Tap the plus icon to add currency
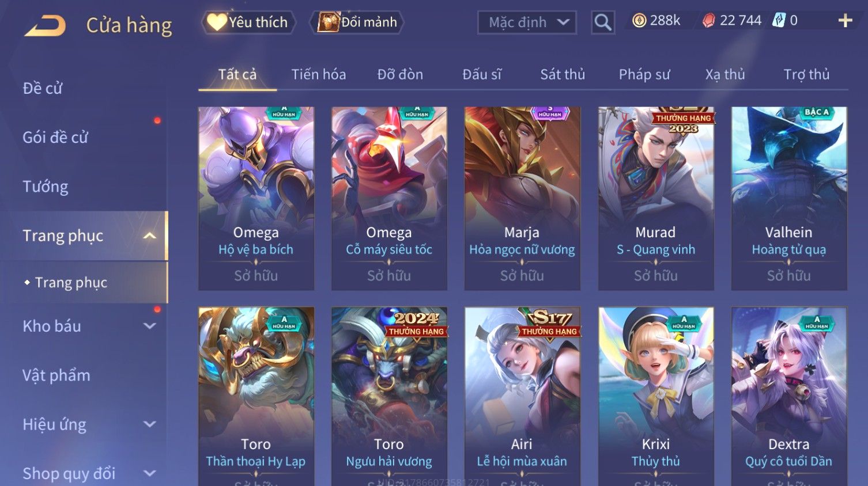This screenshot has width=868, height=486. (x=845, y=21)
